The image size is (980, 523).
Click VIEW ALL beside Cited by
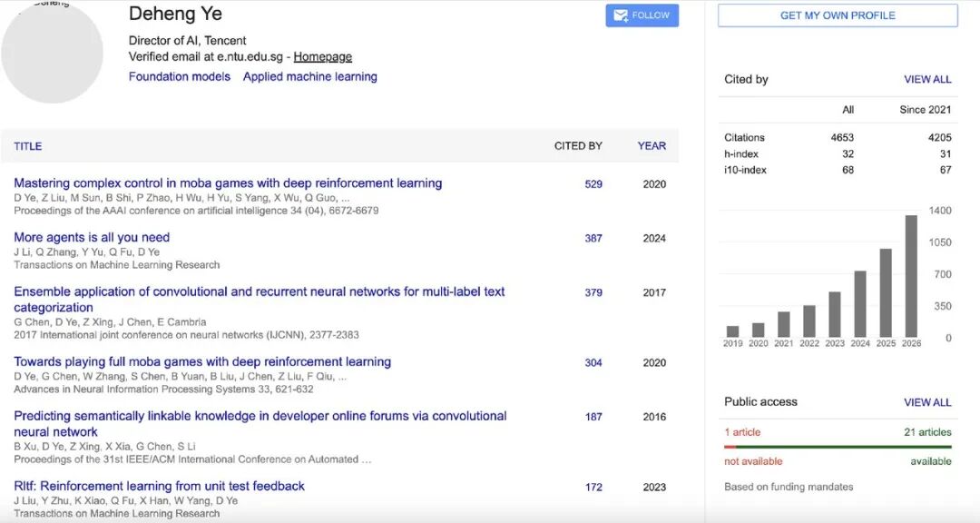[927, 80]
